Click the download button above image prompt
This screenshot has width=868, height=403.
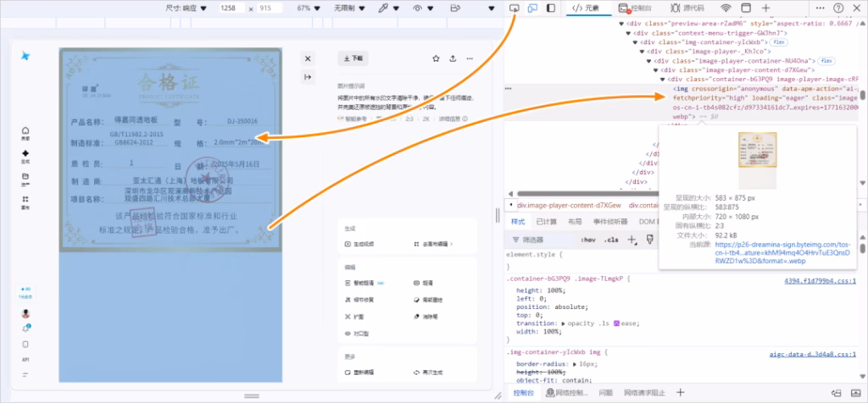click(x=353, y=58)
